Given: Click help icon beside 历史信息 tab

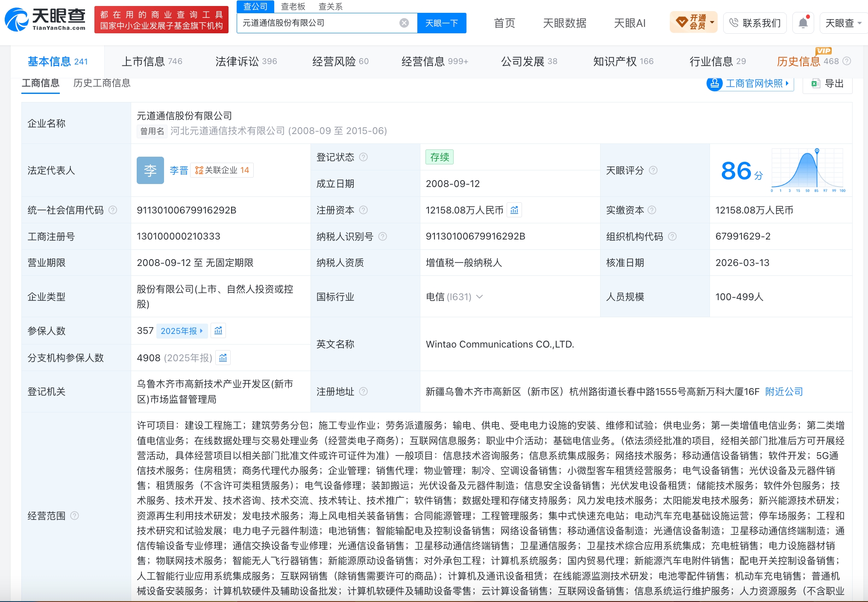Looking at the screenshot, I should point(847,61).
